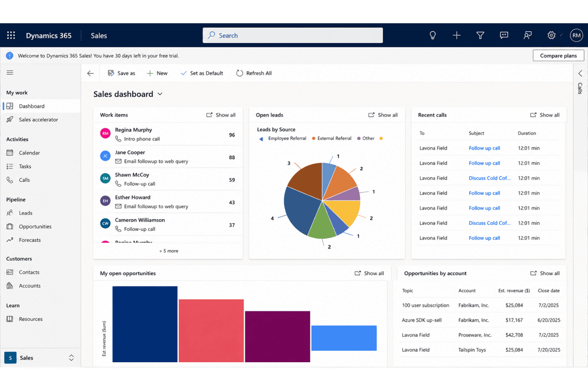Screen dimensions: 588x392
Task: Open Forecasts in the sidebar
Action: tap(41, 240)
